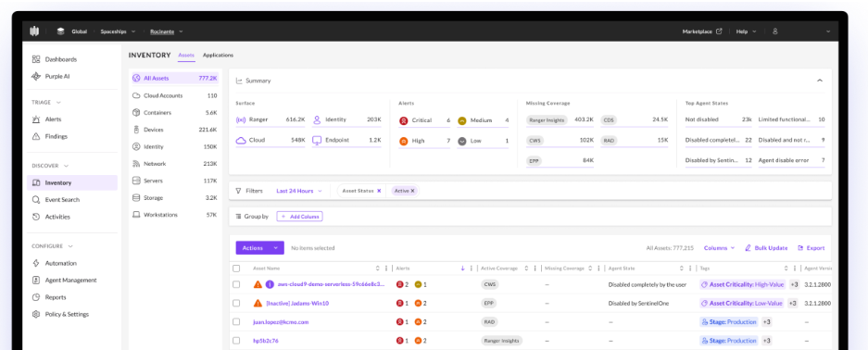The image size is (868, 350).
Task: Click the SentinelOne logo icon
Action: [34, 31]
